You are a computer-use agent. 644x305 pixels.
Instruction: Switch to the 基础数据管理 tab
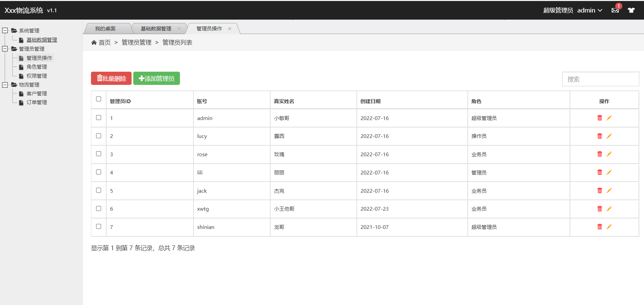tap(156, 28)
